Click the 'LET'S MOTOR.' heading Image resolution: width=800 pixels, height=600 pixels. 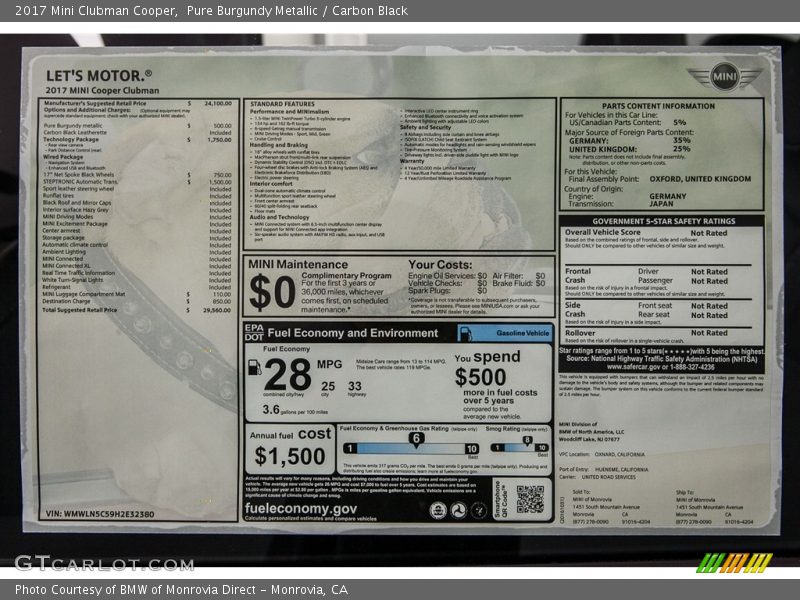(x=99, y=76)
